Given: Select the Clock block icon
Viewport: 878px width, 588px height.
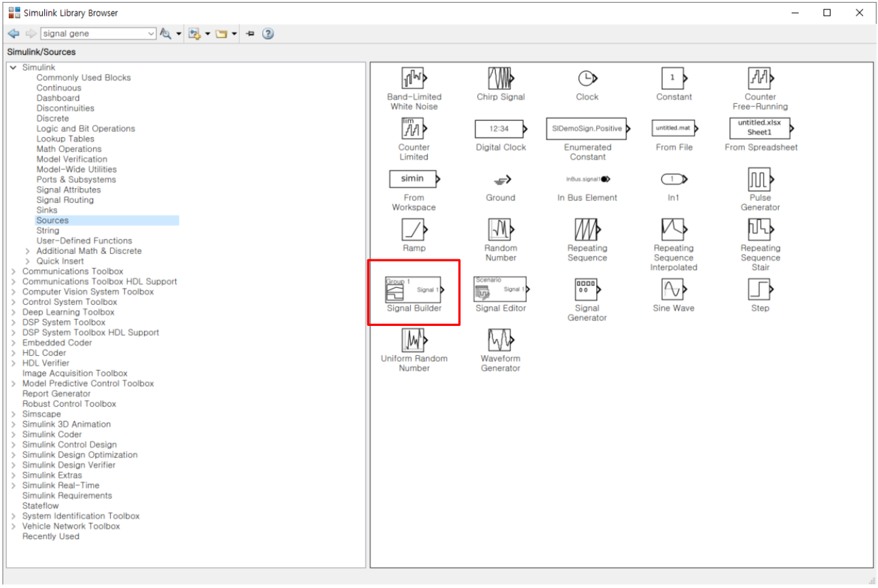Looking at the screenshot, I should [x=587, y=78].
